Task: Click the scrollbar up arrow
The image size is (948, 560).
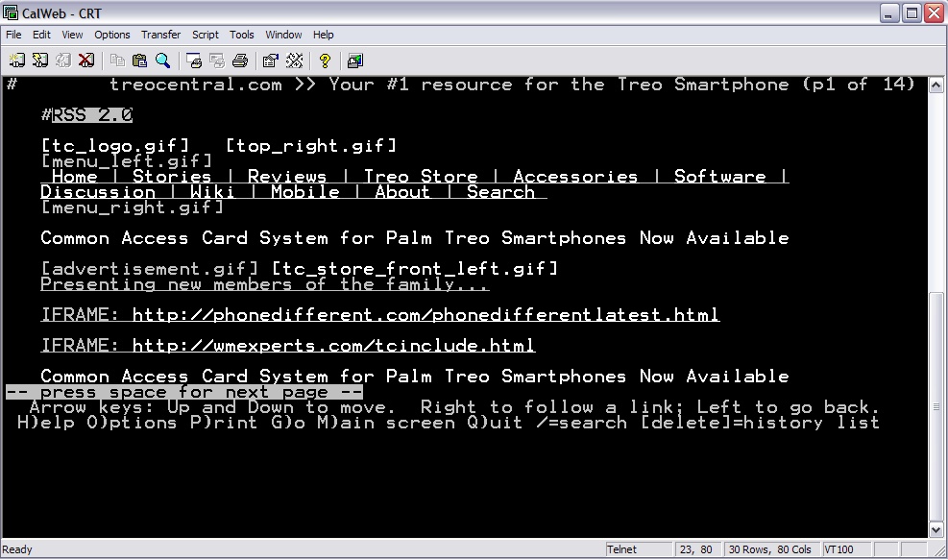Action: click(937, 85)
